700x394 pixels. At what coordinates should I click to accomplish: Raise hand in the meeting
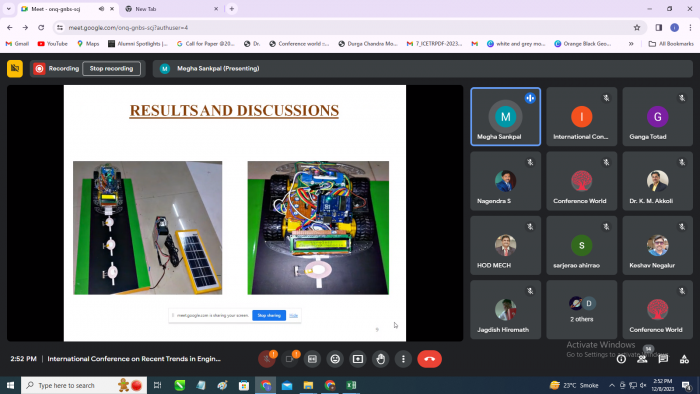coord(380,359)
